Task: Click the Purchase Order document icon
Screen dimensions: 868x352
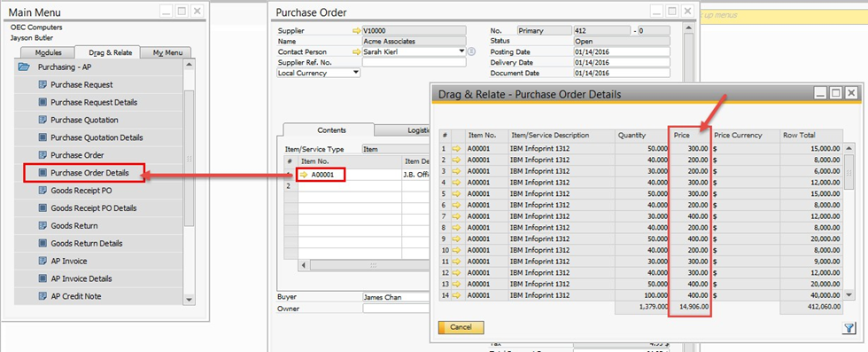Action: pyautogui.click(x=43, y=155)
